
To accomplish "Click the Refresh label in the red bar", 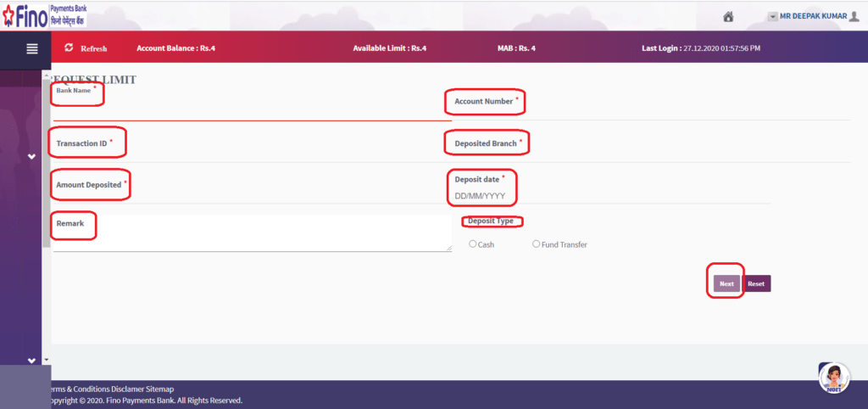I will click(x=94, y=48).
